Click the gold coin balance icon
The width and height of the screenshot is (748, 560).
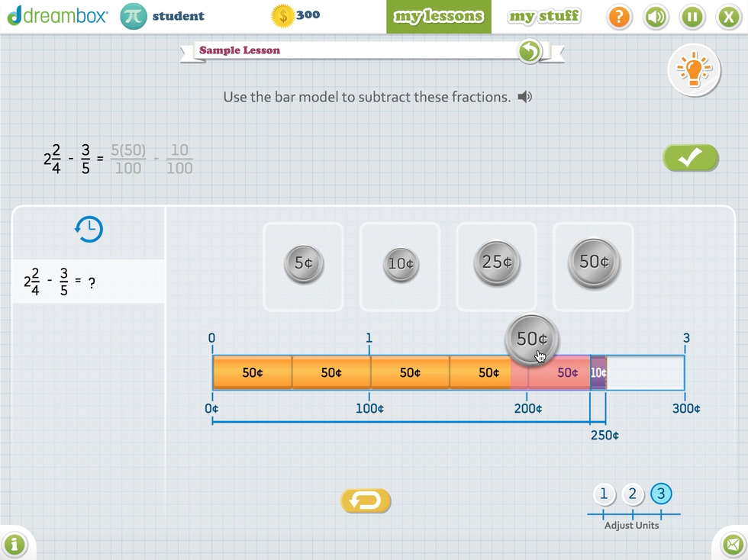(282, 16)
